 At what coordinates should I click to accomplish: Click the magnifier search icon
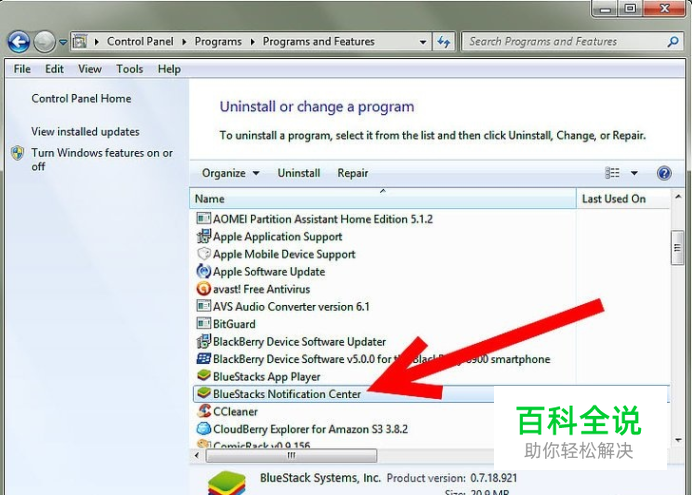pyautogui.click(x=673, y=41)
